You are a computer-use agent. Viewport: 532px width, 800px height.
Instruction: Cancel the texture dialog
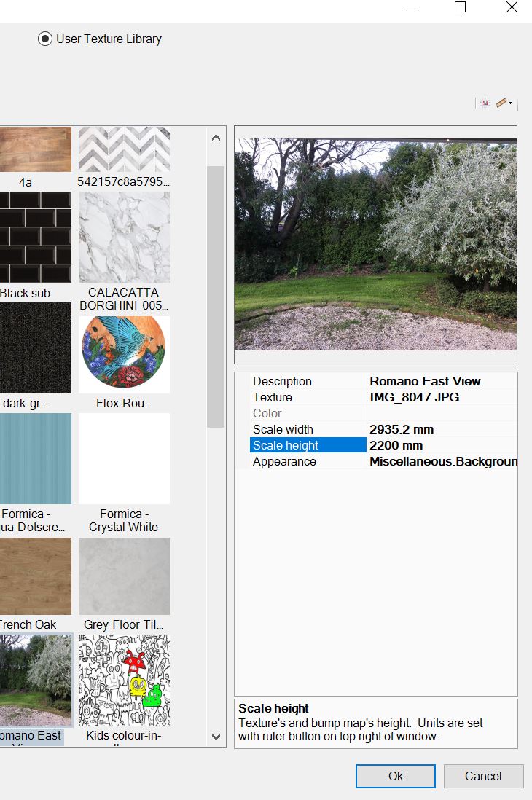483,776
